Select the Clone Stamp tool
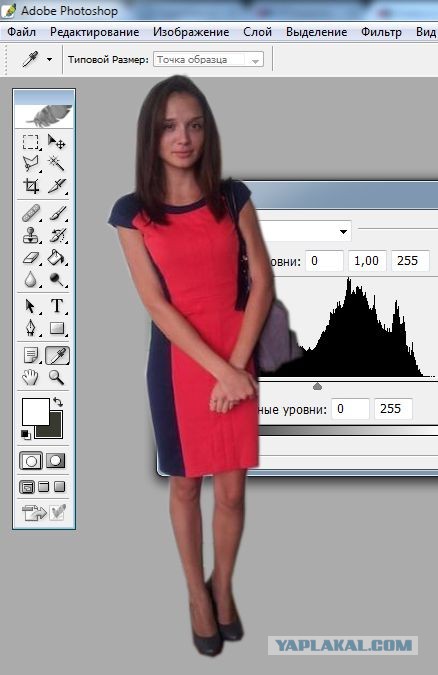 [31, 235]
